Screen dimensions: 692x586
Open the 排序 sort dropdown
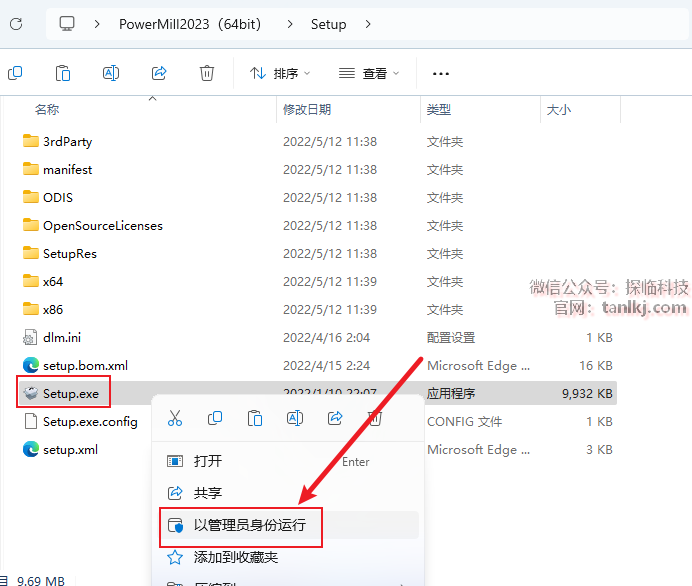pyautogui.click(x=280, y=73)
